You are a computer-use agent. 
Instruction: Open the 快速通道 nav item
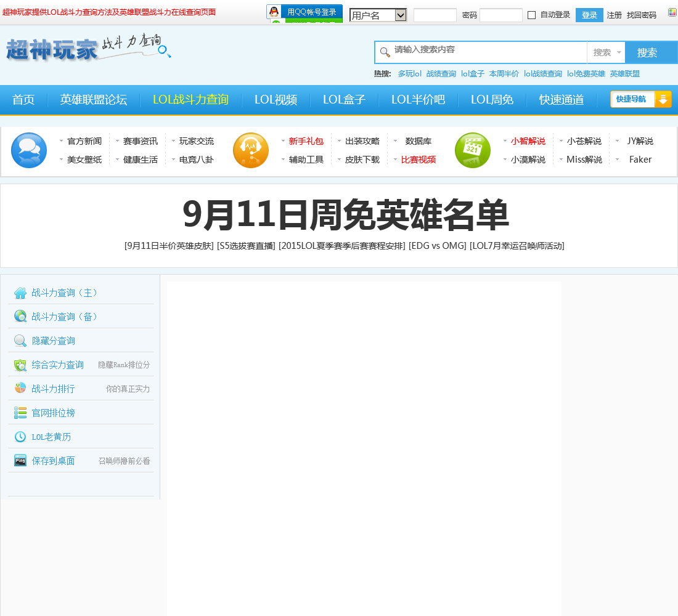[x=562, y=99]
